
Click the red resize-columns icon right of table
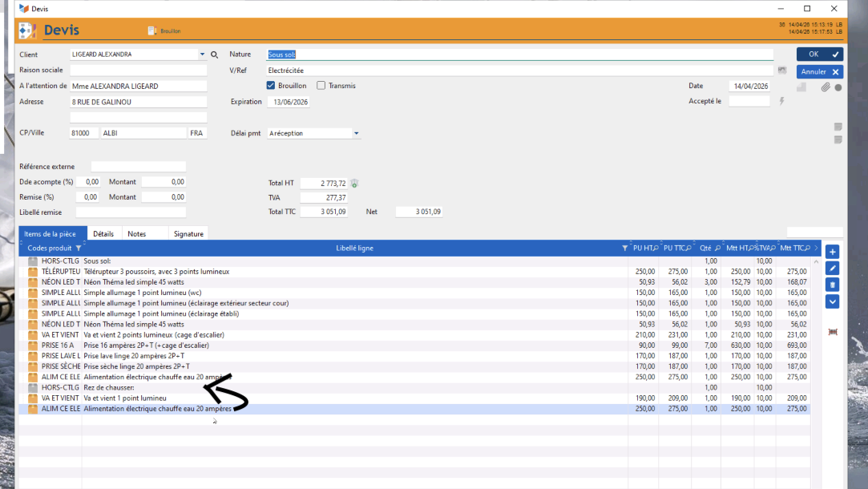(832, 332)
